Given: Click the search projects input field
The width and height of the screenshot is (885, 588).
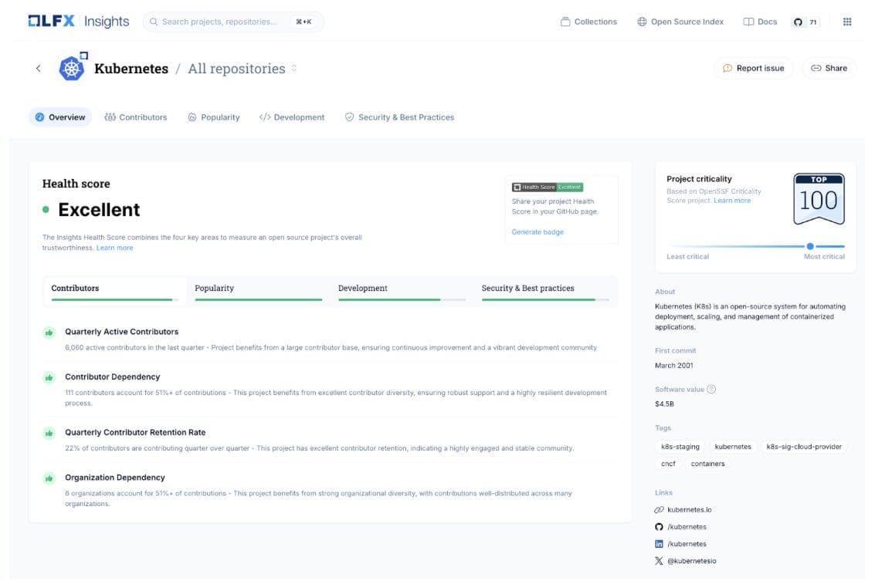Looking at the screenshot, I should pyautogui.click(x=220, y=22).
